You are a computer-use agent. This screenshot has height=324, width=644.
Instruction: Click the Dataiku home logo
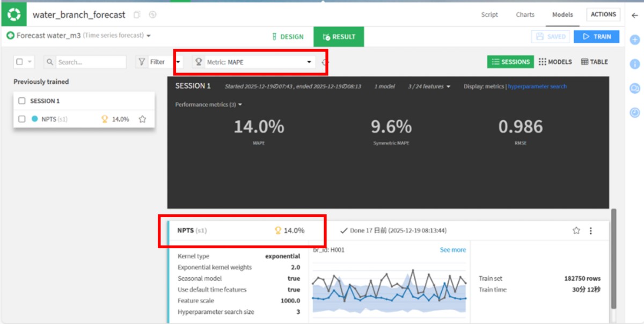coord(13,13)
